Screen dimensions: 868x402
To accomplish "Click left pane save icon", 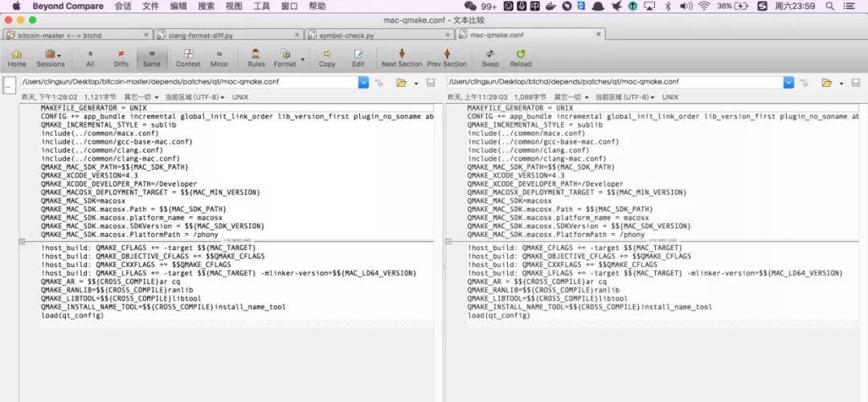I will (x=430, y=83).
